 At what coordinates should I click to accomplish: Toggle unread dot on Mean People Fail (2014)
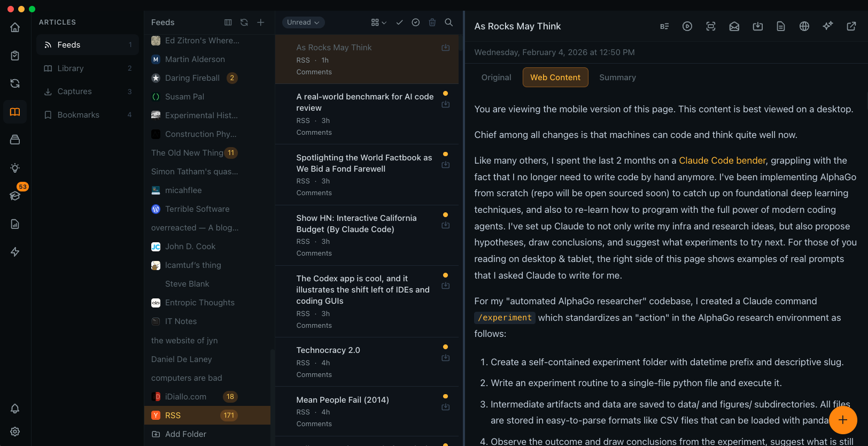click(445, 396)
